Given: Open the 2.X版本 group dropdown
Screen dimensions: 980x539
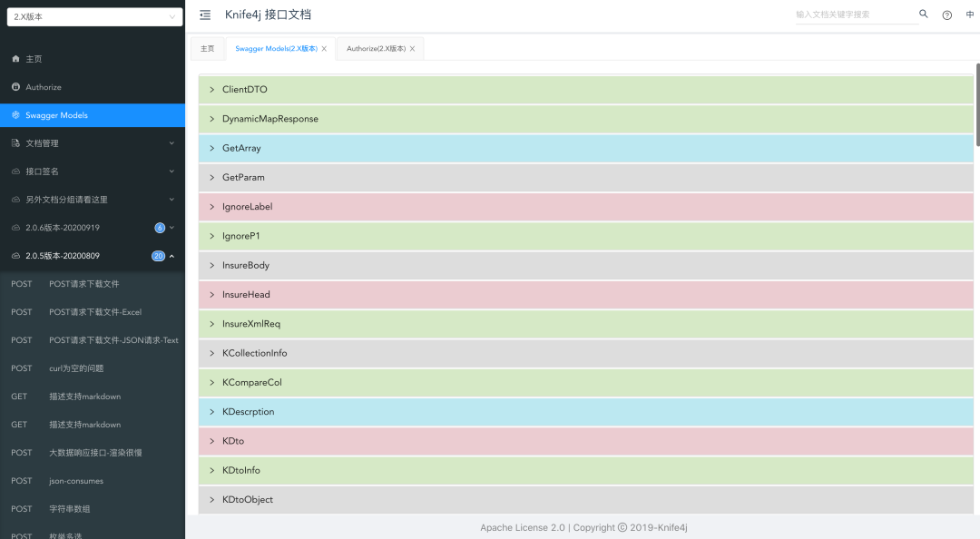Looking at the screenshot, I should pos(93,16).
